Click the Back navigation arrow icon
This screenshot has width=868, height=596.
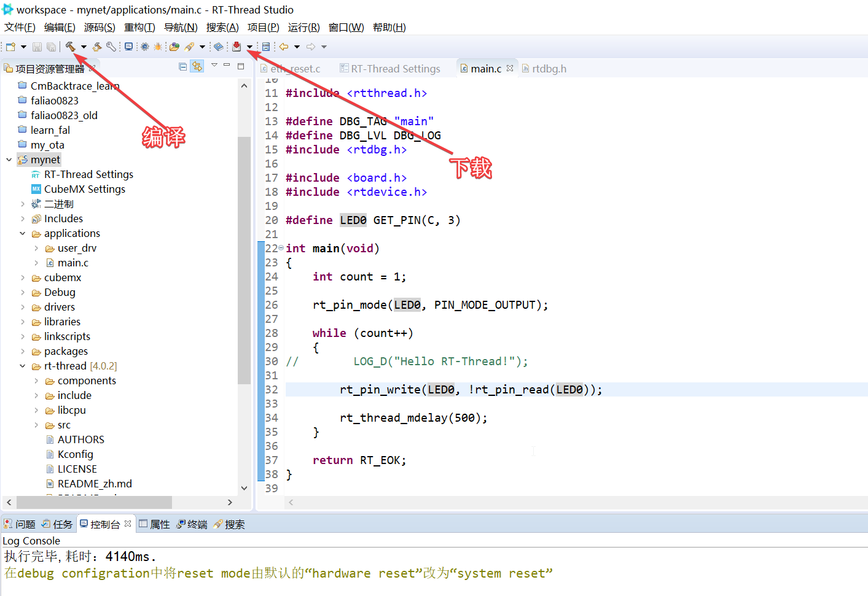coord(284,46)
